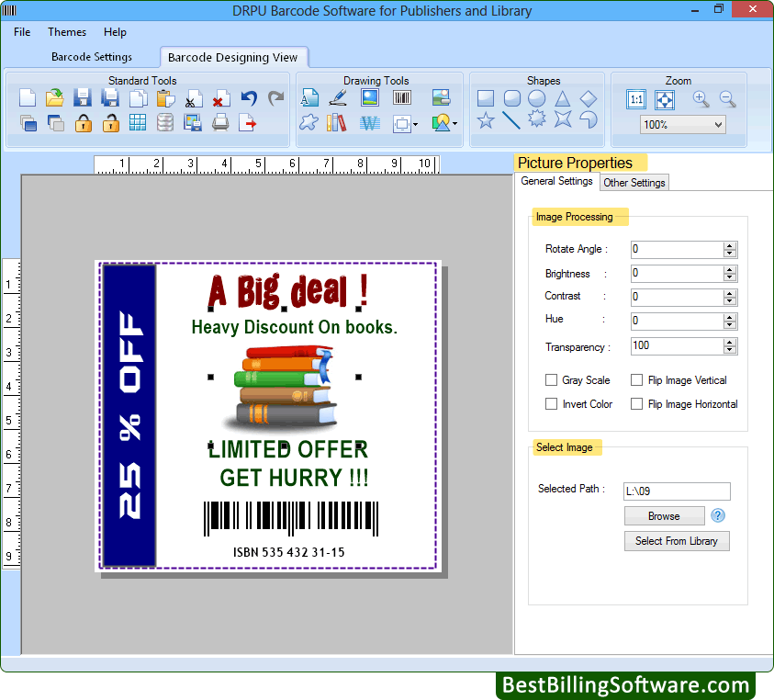
Task: Draw an ellipse shape
Action: [x=536, y=98]
